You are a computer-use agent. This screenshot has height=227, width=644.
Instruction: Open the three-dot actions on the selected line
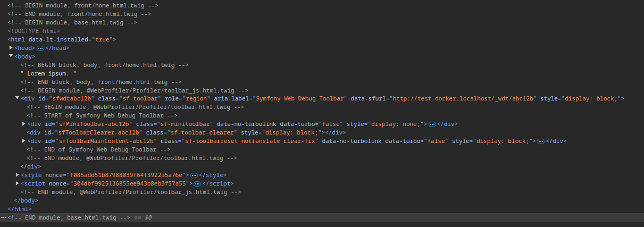point(4,218)
